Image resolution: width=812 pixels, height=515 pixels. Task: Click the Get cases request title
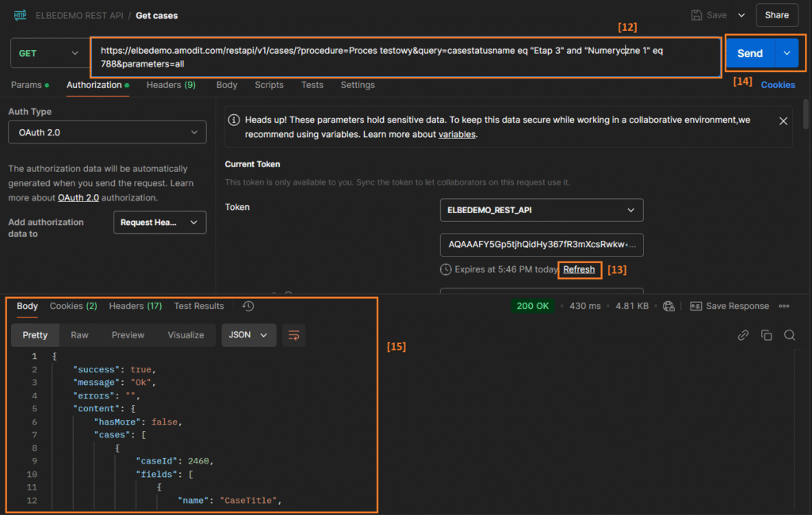click(156, 16)
